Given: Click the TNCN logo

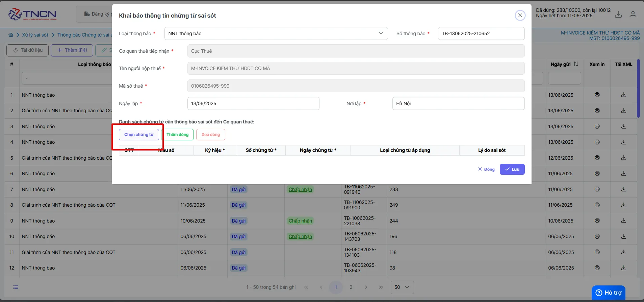Looking at the screenshot, I should [32, 14].
